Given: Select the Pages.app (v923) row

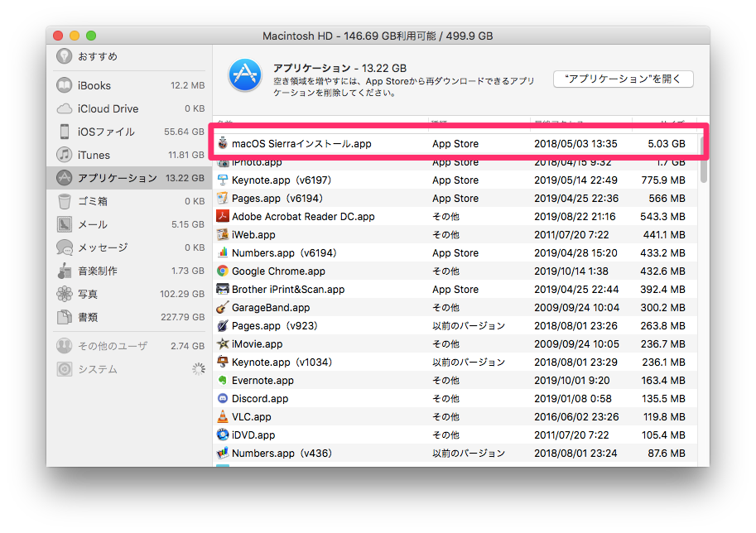Looking at the screenshot, I should 456,326.
